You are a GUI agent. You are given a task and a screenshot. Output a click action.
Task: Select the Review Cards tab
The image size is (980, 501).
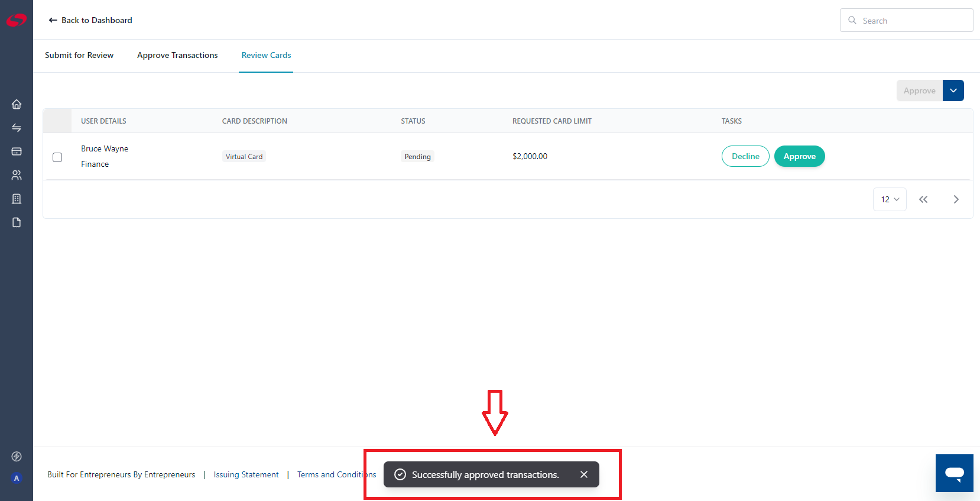(x=266, y=55)
